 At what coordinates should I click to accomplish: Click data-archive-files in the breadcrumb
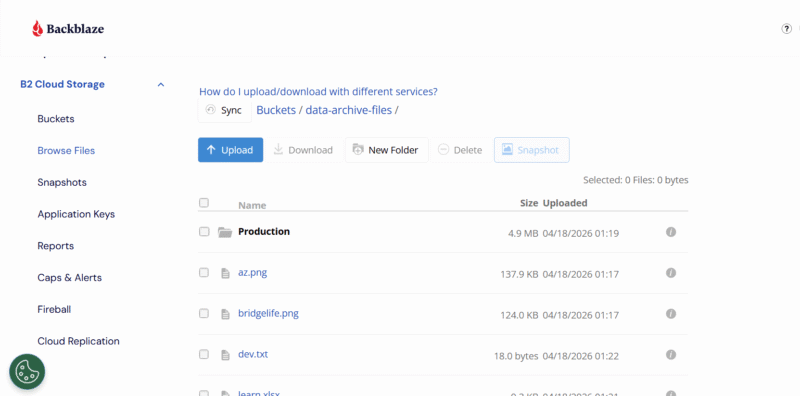click(348, 110)
